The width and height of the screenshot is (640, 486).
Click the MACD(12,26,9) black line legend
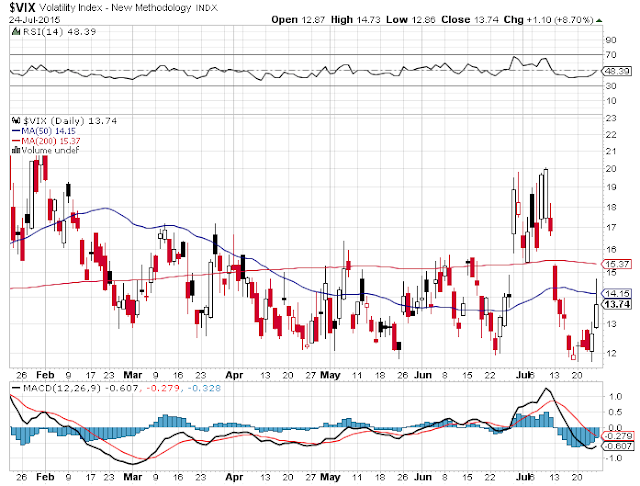(16, 388)
